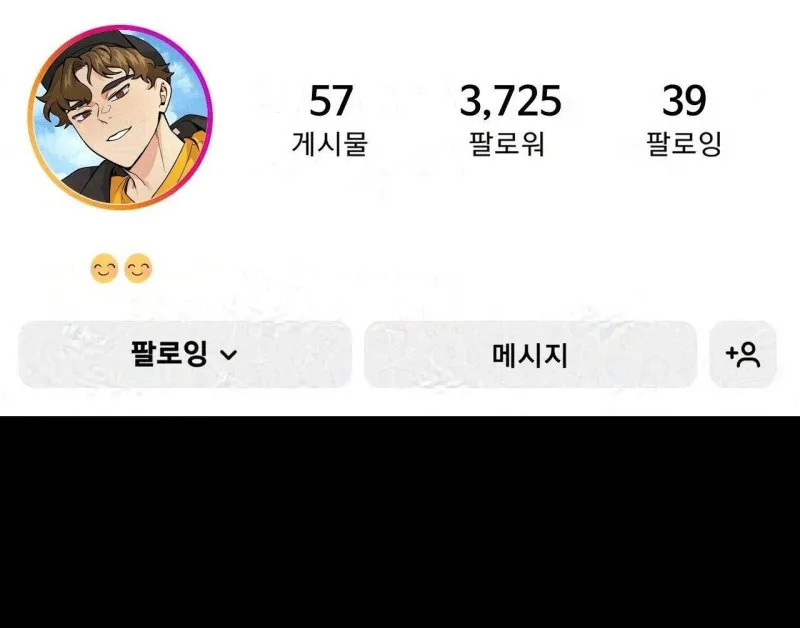The image size is (800, 628).
Task: Tap the profile picture to view story
Action: 120,117
